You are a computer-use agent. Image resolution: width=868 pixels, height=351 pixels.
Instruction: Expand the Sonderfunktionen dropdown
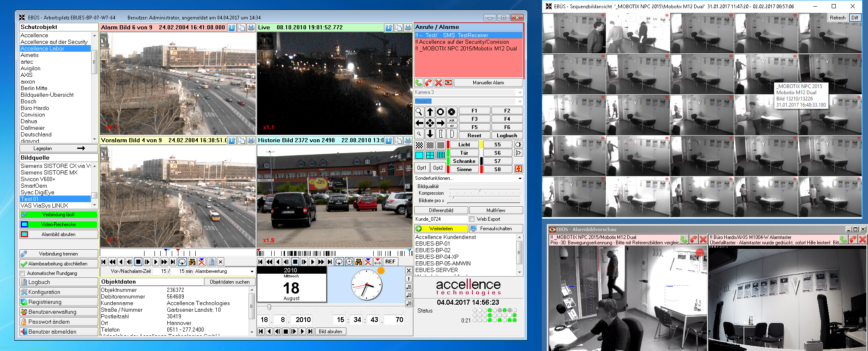coord(520,179)
